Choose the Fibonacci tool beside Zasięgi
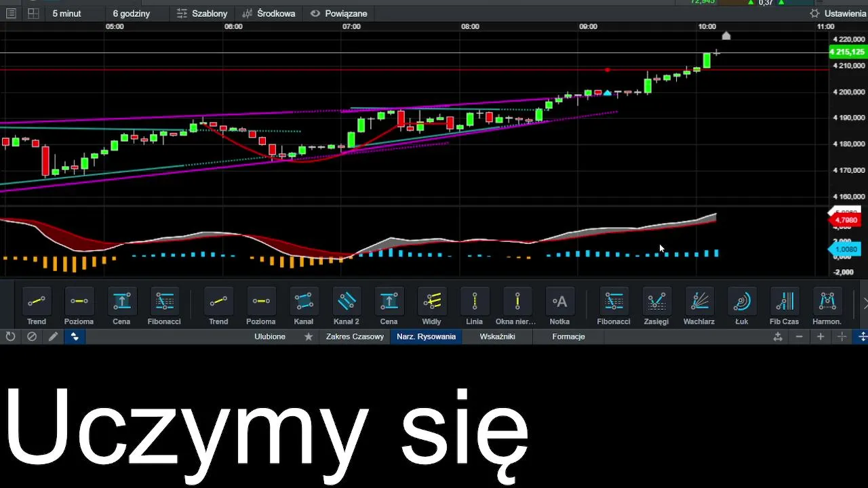Viewport: 868px width, 488px height. click(614, 307)
